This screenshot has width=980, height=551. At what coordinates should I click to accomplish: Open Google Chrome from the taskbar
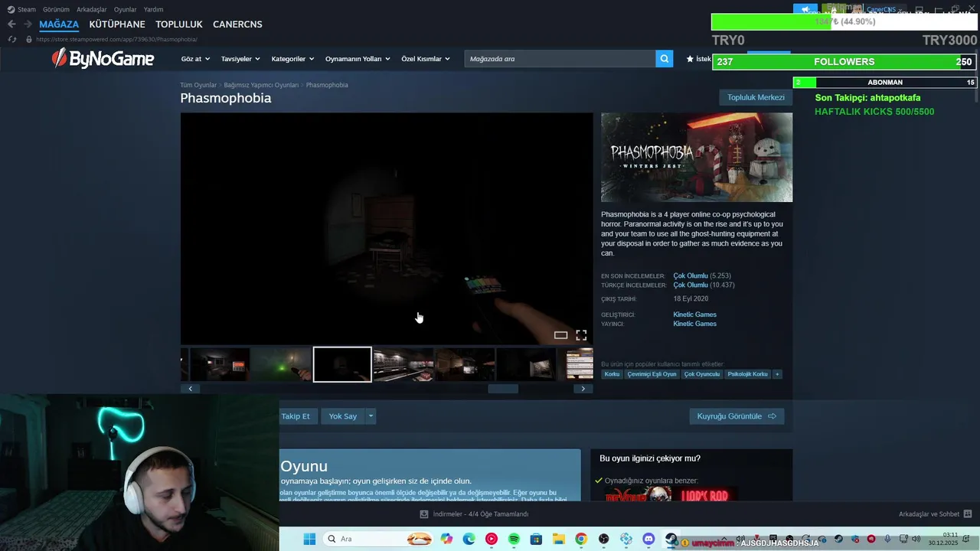(x=581, y=539)
